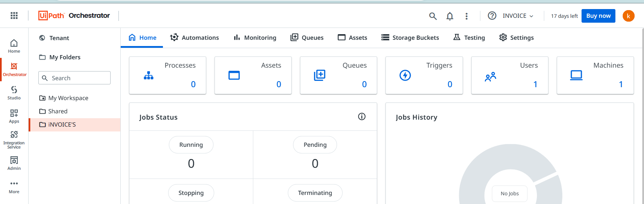Select the iNVOICE'S folder
The image size is (644, 204).
tap(75, 124)
